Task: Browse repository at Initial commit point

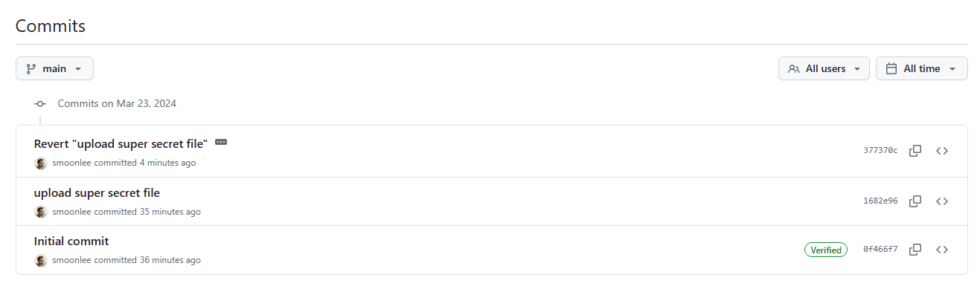Action: tap(942, 250)
